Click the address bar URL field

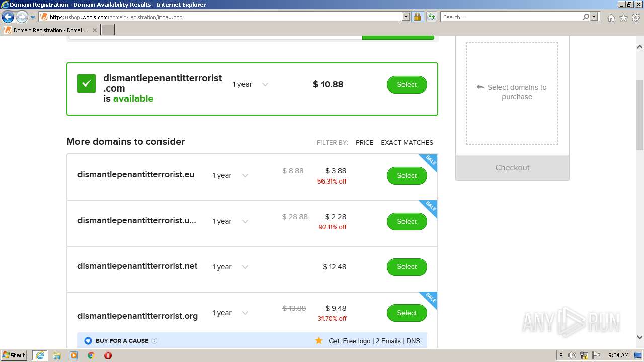pos(225,17)
